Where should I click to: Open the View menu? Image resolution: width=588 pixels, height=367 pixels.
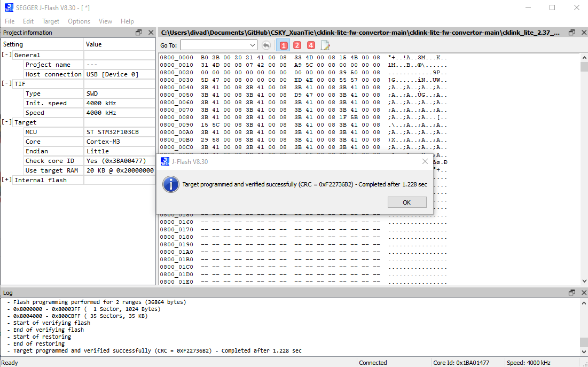coord(105,21)
